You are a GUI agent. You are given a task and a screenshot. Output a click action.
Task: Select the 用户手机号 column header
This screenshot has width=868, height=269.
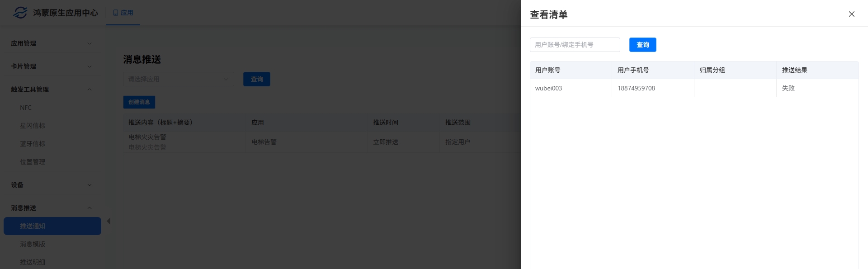(x=653, y=70)
